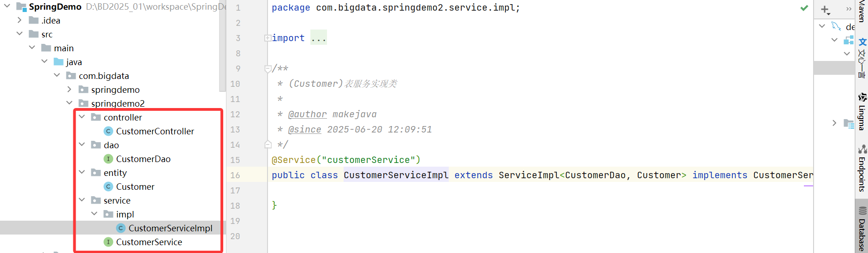Collapse the java source folder
The image size is (868, 253).
click(44, 61)
